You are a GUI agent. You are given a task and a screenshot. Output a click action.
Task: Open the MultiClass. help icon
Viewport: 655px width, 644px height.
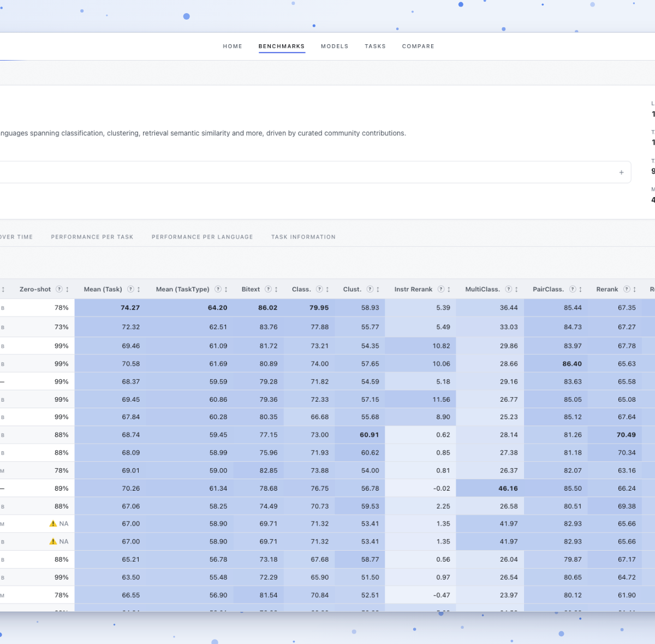click(508, 289)
